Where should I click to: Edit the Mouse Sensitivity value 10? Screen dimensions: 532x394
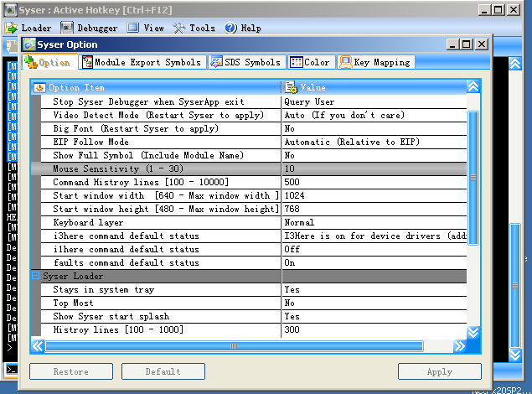pyautogui.click(x=374, y=169)
